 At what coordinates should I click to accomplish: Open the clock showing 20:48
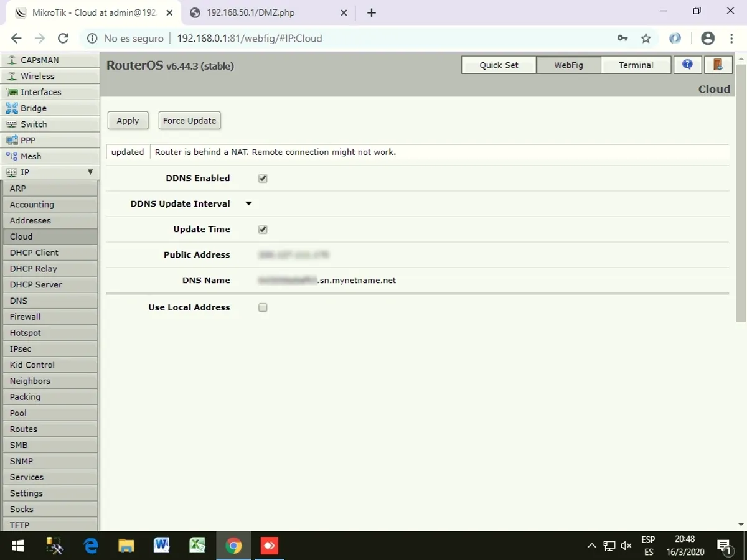tap(685, 539)
